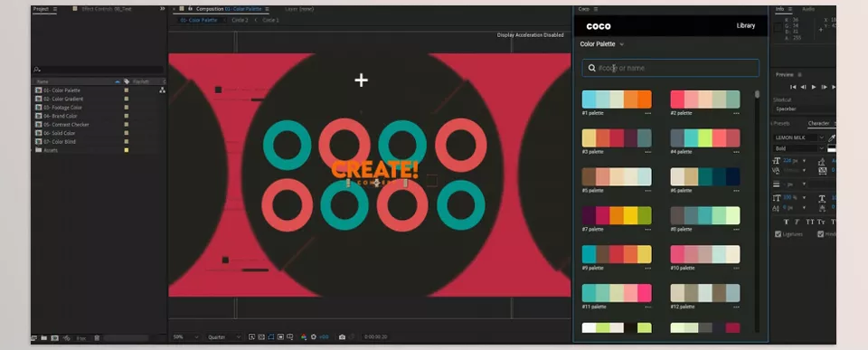
Task: Open options menu for #6 palette
Action: pyautogui.click(x=736, y=191)
